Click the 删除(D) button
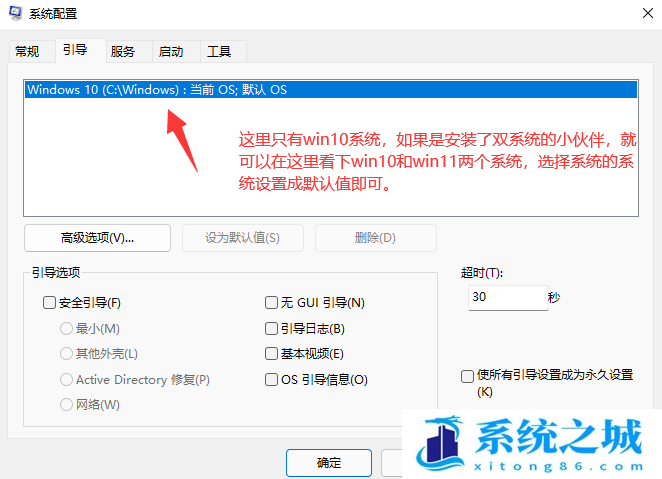The image size is (662, 479). tap(375, 238)
